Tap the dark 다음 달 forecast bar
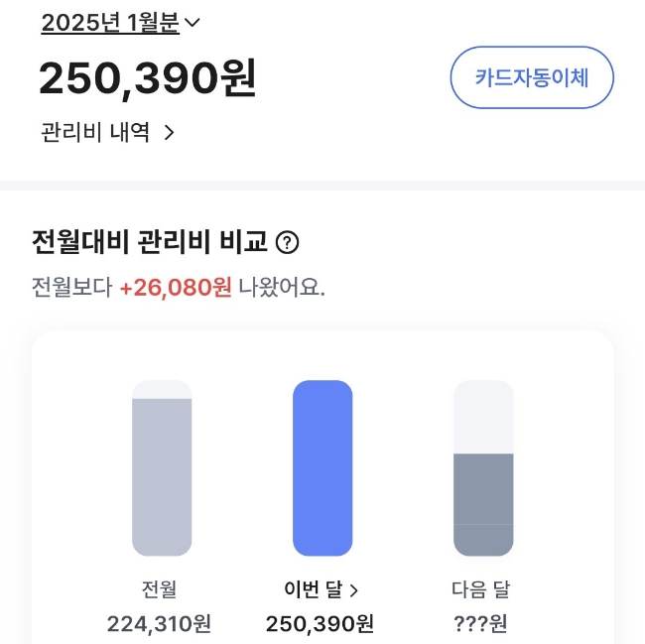This screenshot has width=645, height=644. coord(483,504)
